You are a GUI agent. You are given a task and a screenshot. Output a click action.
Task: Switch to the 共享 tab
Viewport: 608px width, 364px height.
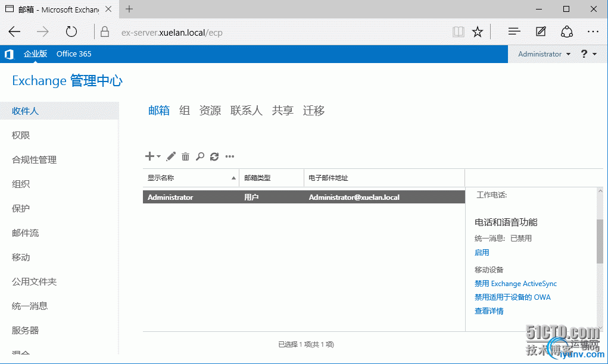click(x=283, y=111)
